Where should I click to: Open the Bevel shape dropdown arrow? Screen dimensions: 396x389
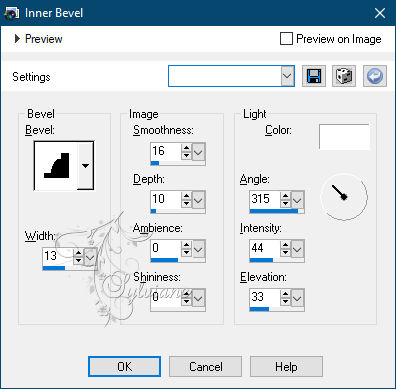point(85,166)
